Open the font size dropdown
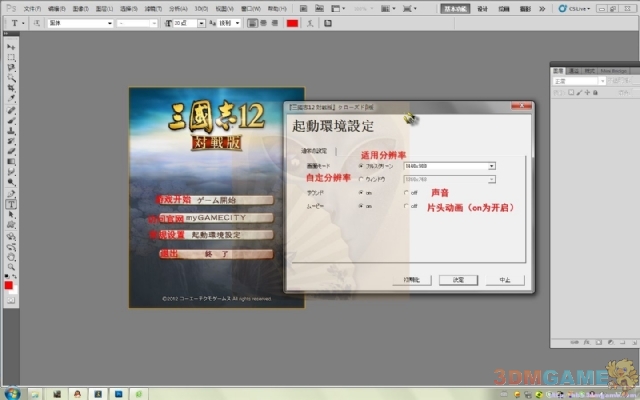The width and height of the screenshot is (640, 400). 201,23
